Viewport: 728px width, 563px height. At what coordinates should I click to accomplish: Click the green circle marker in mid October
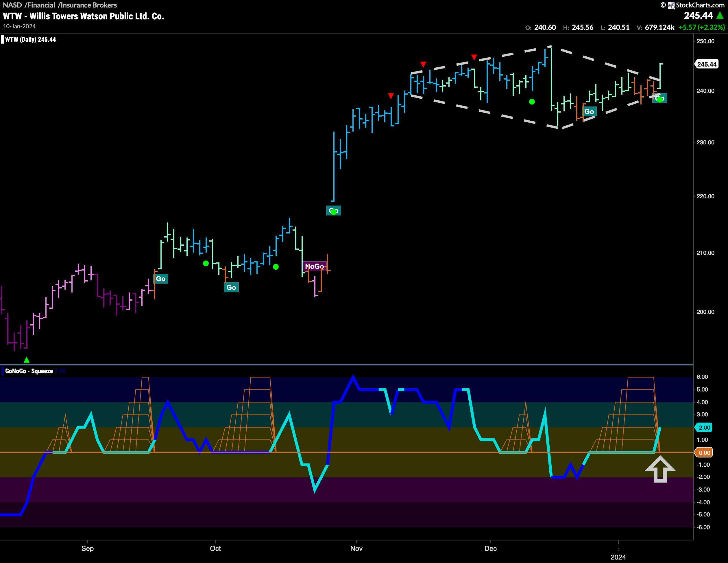coord(276,267)
